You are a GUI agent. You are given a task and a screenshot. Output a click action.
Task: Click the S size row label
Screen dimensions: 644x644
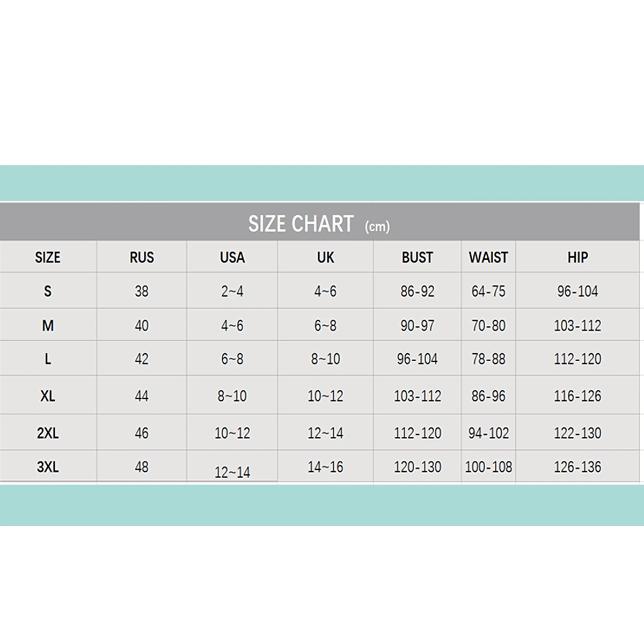(48, 291)
